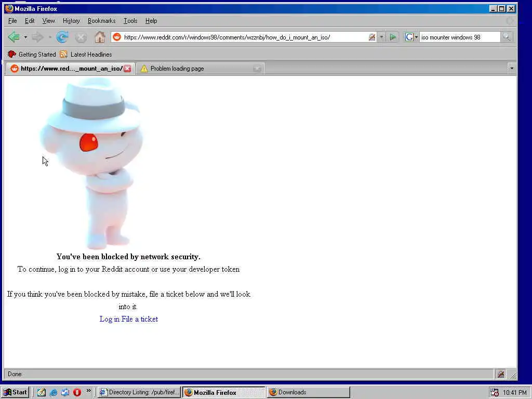532x399 pixels.
Task: Maximize the Firefox window
Action: click(501, 8)
